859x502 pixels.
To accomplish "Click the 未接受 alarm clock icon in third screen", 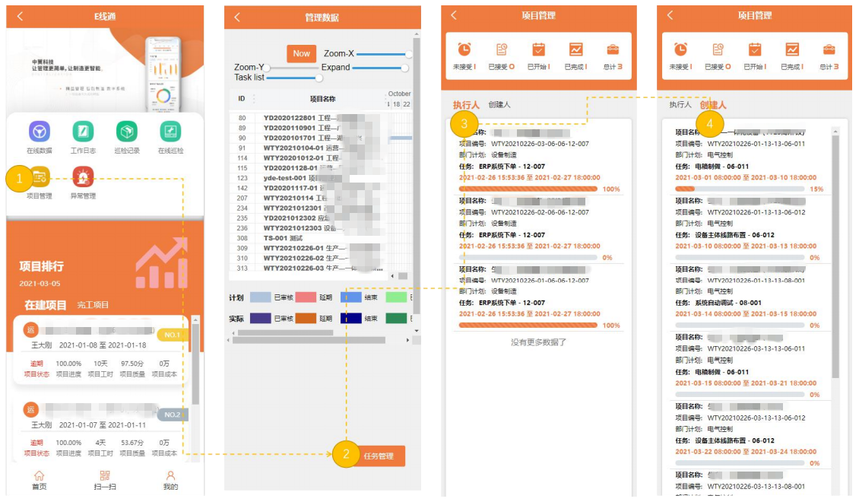I will (x=464, y=50).
